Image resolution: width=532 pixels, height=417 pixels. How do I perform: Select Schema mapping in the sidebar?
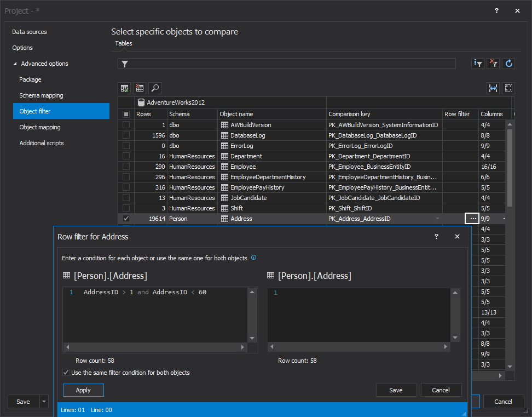click(x=41, y=95)
